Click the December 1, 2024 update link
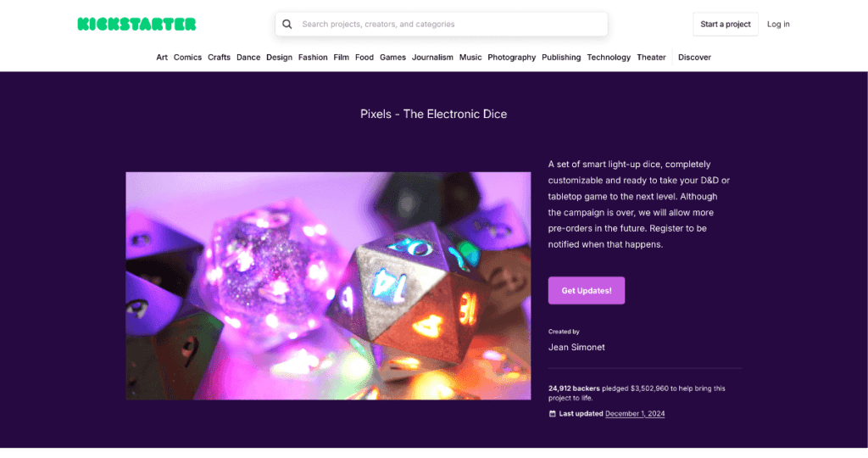The width and height of the screenshot is (868, 458). pos(636,414)
